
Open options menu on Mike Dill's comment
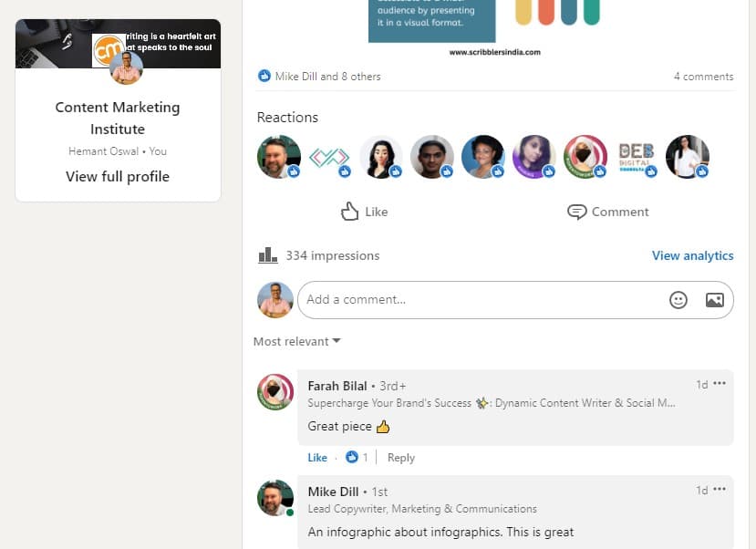(720, 489)
